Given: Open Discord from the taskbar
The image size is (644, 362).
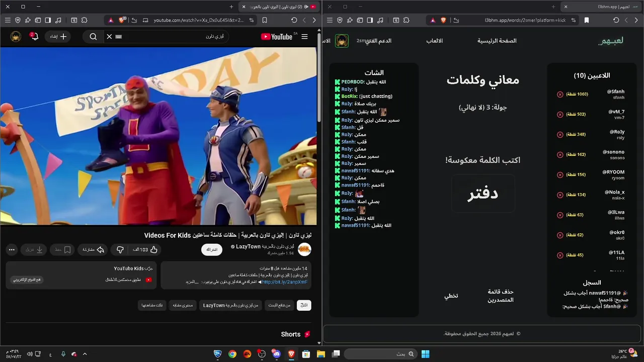Looking at the screenshot, I should coord(276,354).
